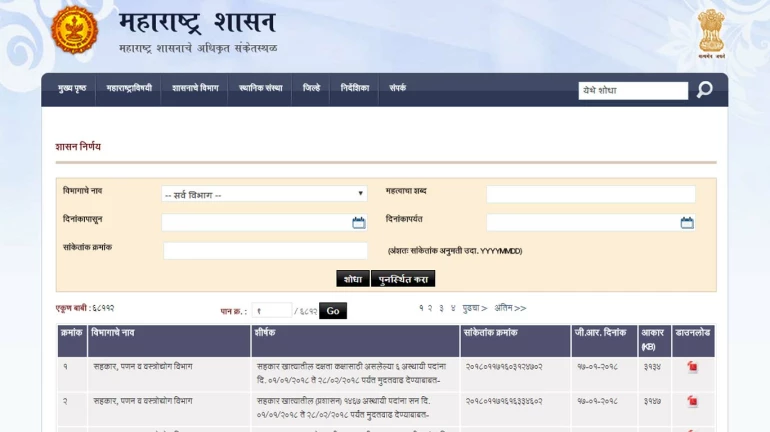Open स्थानिक संस्था menu item

(261, 89)
